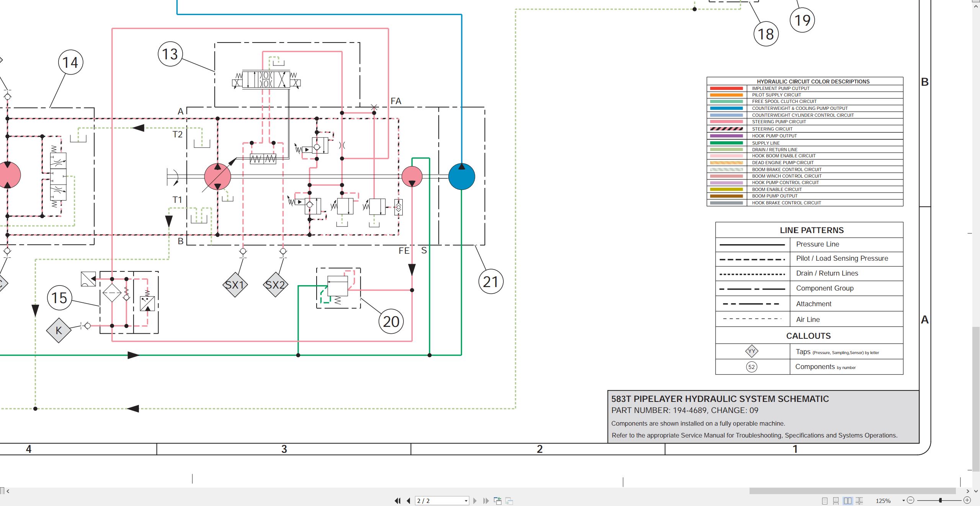Click the HOOK PUMP OUTPUT purple swatch
Image resolution: width=980 pixels, height=506 pixels.
[x=726, y=136]
